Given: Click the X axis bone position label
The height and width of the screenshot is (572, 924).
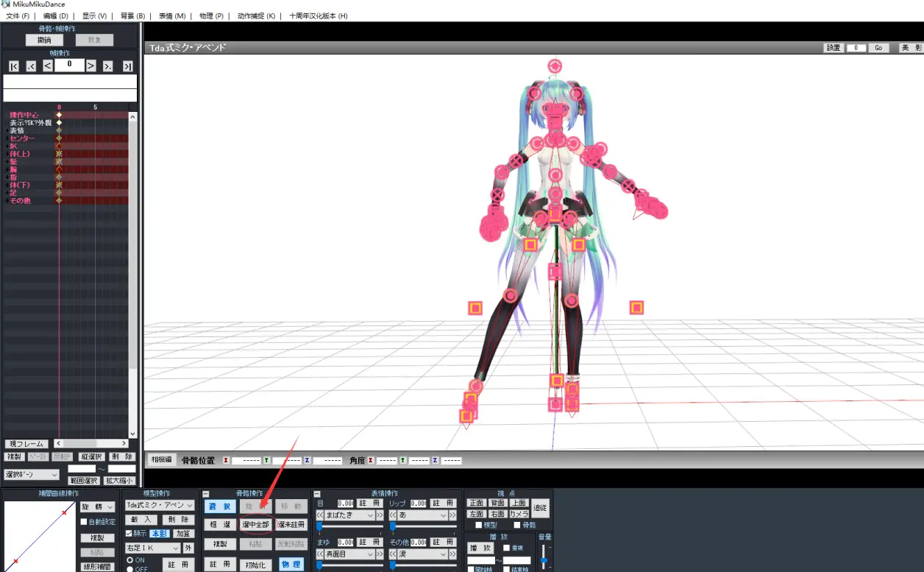Looking at the screenshot, I should (226, 460).
